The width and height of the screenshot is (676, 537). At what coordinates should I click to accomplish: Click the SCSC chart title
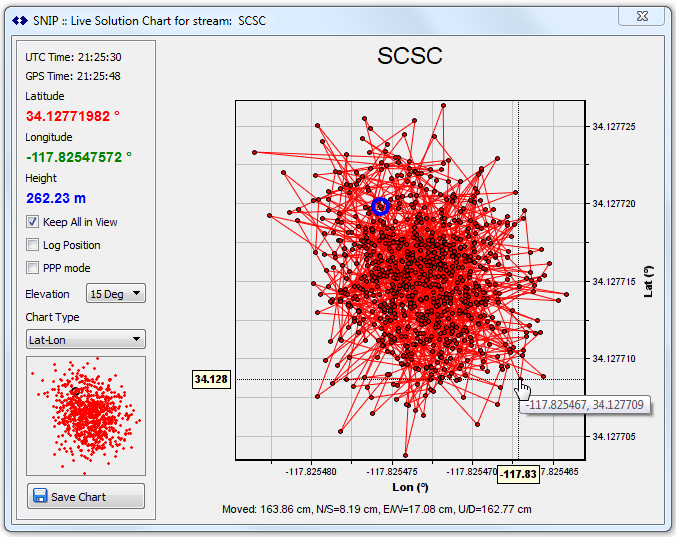pos(409,57)
